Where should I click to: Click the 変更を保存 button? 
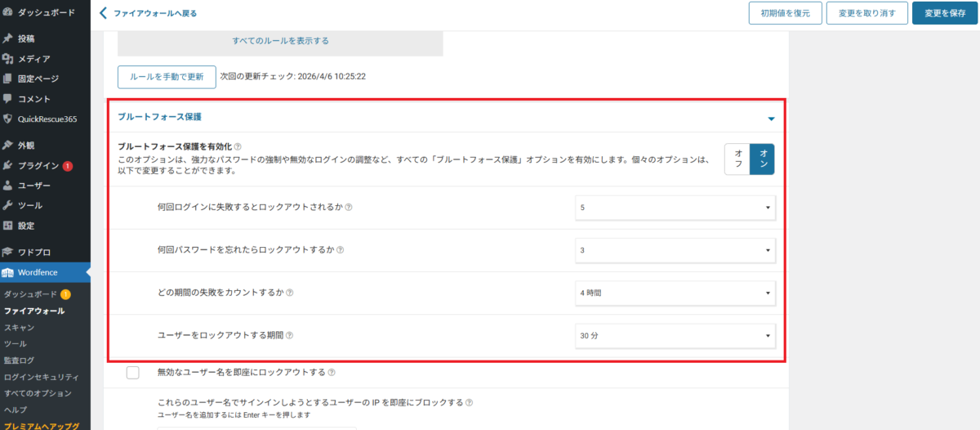[x=944, y=13]
